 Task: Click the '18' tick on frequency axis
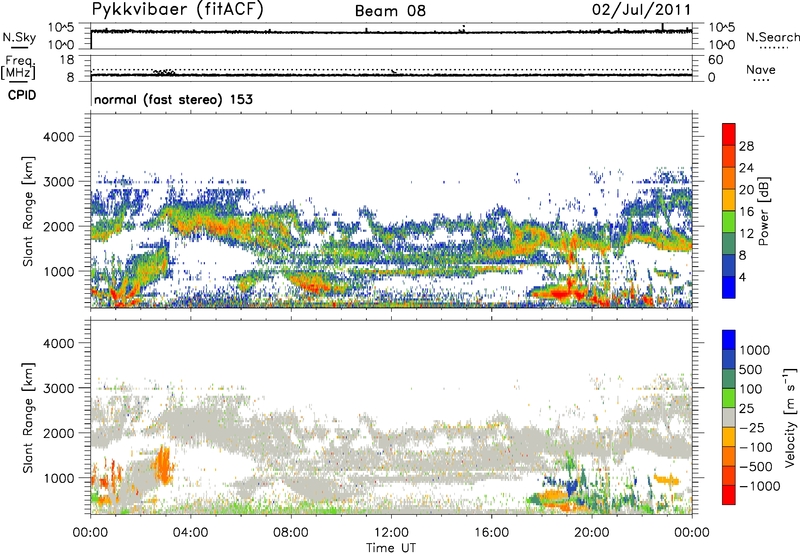(x=67, y=60)
